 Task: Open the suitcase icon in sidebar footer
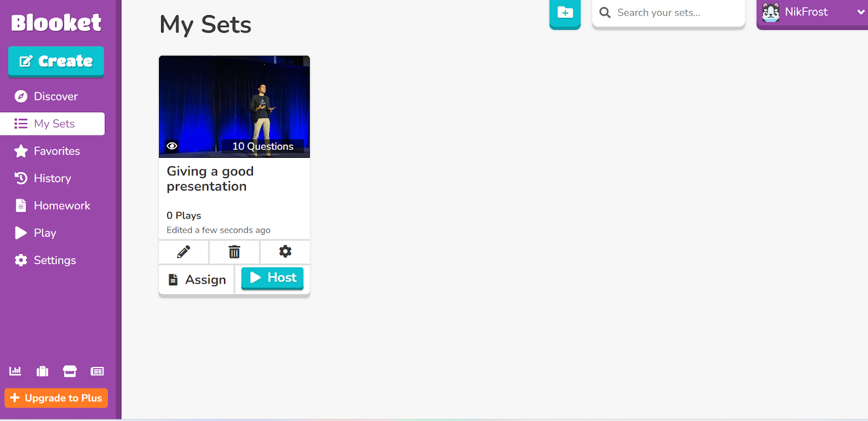(x=42, y=371)
